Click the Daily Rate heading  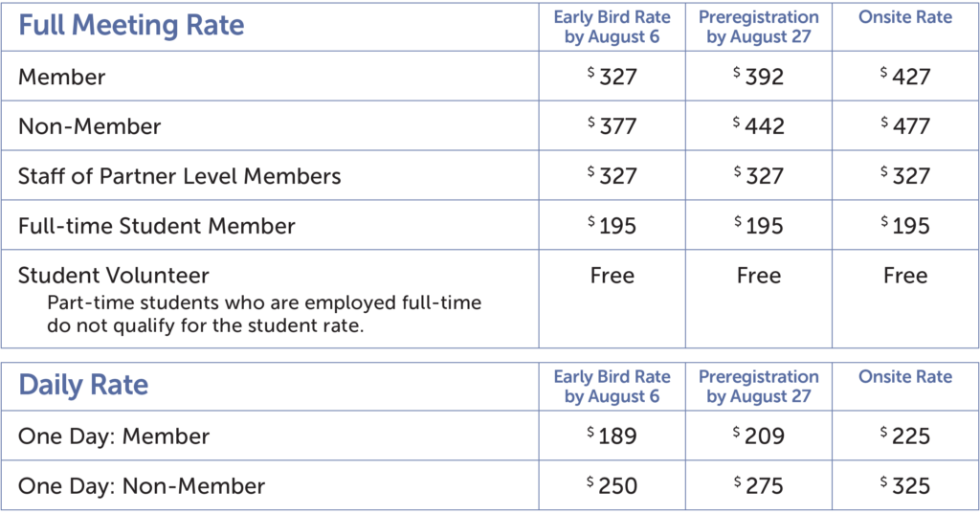[83, 386]
